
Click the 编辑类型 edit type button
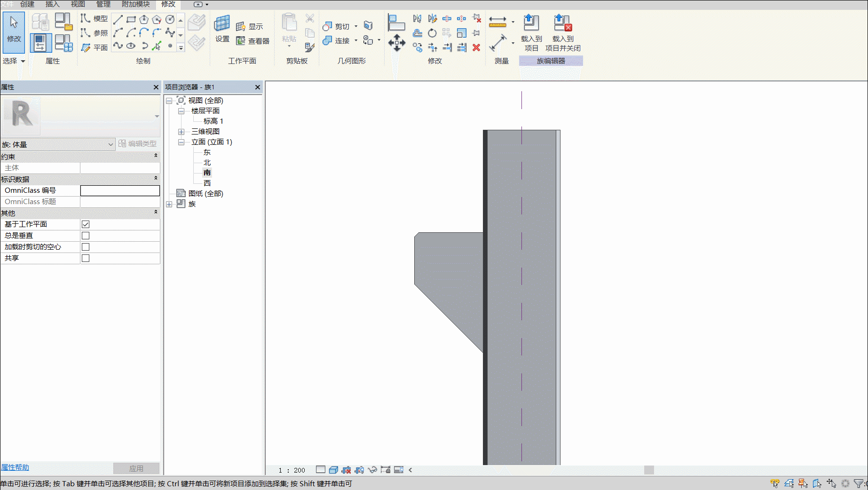coord(137,144)
